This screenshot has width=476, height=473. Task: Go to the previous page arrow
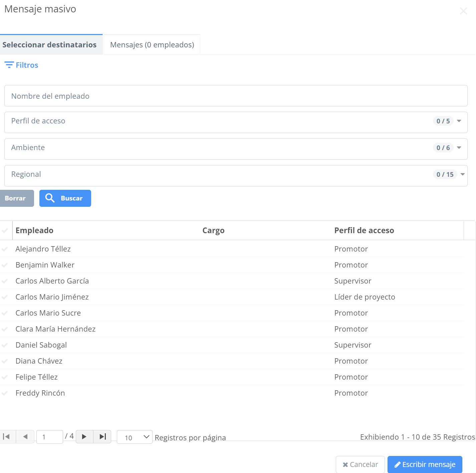click(25, 436)
